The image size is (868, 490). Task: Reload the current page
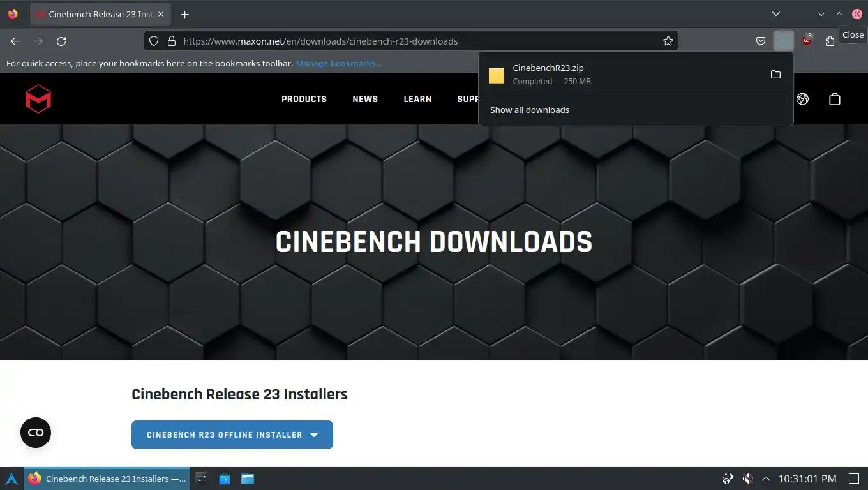click(61, 41)
